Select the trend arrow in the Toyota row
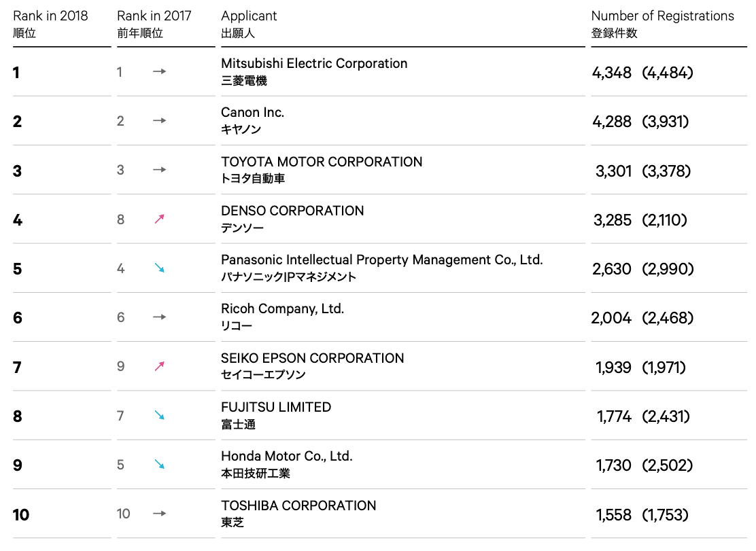Screen dimensions: 756x551 click(160, 170)
